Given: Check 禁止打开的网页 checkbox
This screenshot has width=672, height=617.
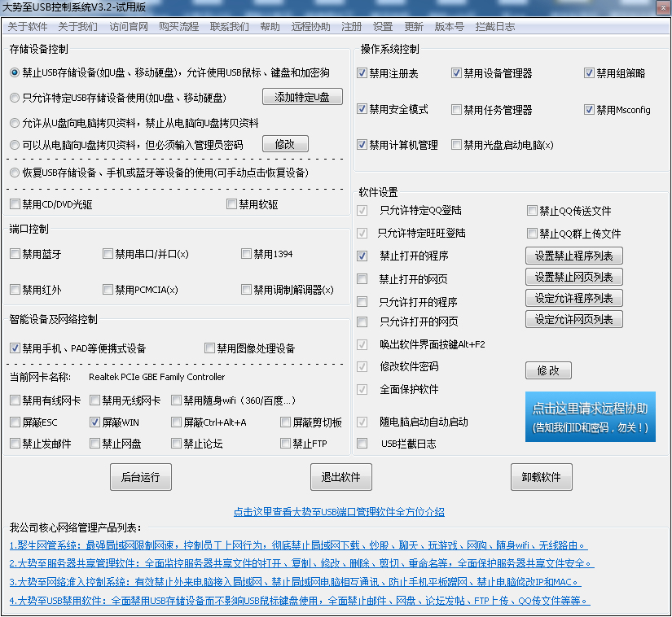Looking at the screenshot, I should click(x=362, y=279).
